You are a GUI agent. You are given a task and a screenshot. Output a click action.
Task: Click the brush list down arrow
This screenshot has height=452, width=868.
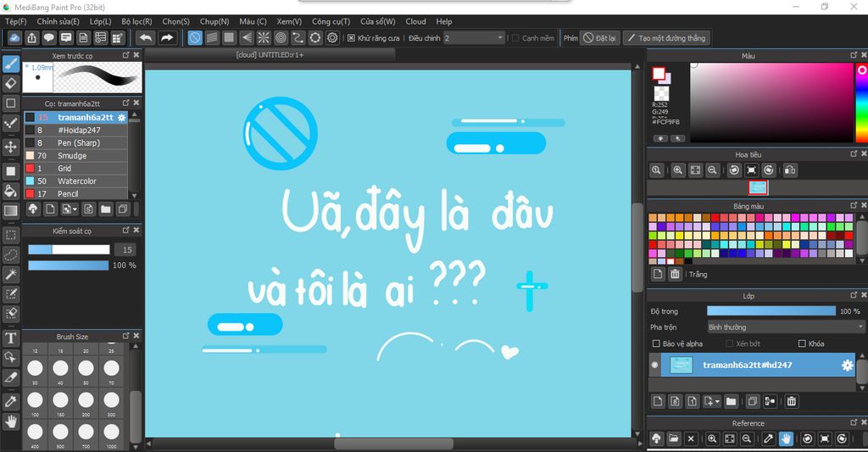(134, 195)
